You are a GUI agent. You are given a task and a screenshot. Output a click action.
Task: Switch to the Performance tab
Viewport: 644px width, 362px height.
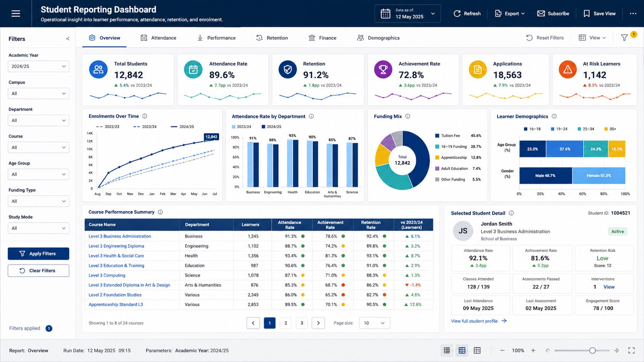[x=216, y=38]
